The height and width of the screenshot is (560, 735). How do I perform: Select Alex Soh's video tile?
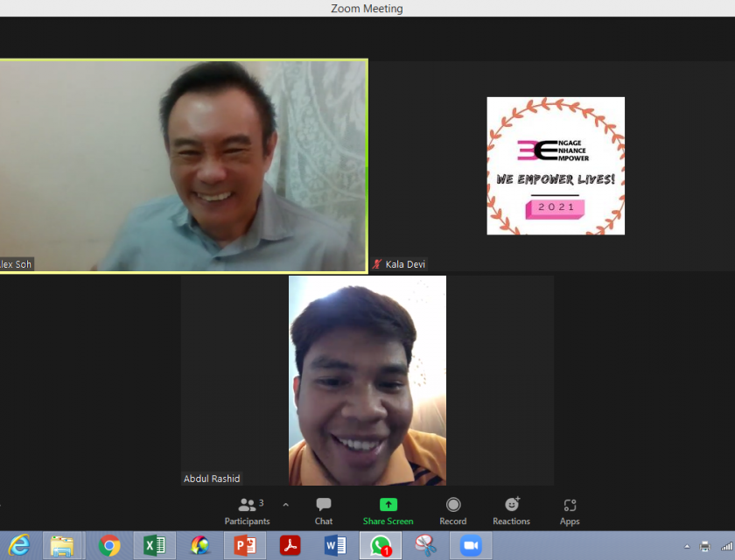[183, 166]
